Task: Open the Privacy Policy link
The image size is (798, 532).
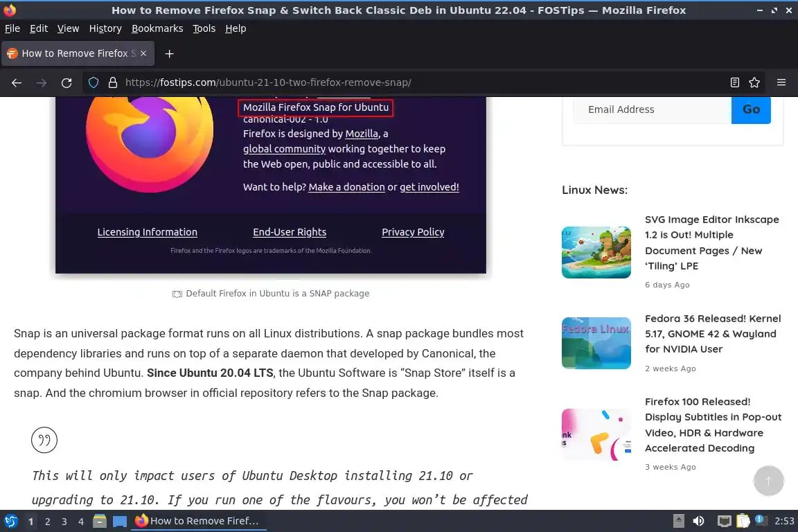Action: [x=413, y=231]
